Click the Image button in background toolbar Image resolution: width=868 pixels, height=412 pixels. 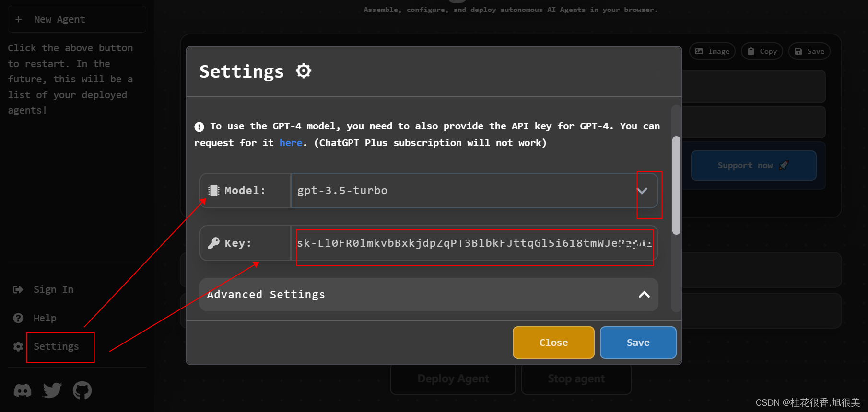[x=712, y=51]
